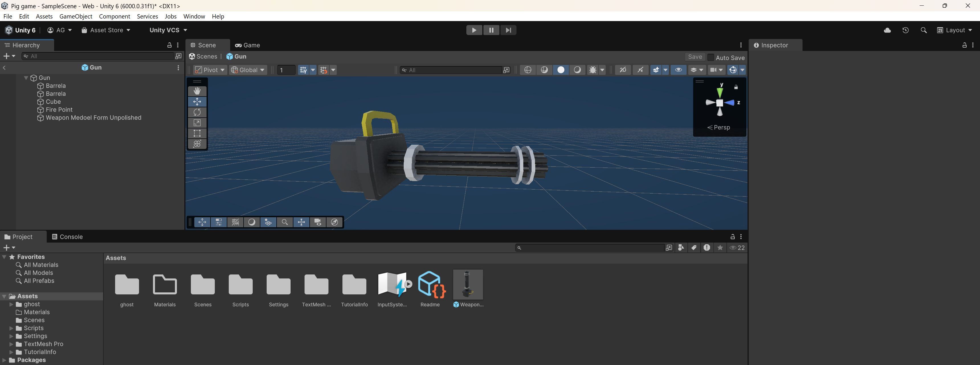Click the scene gizmo green Y axis

pos(720,92)
